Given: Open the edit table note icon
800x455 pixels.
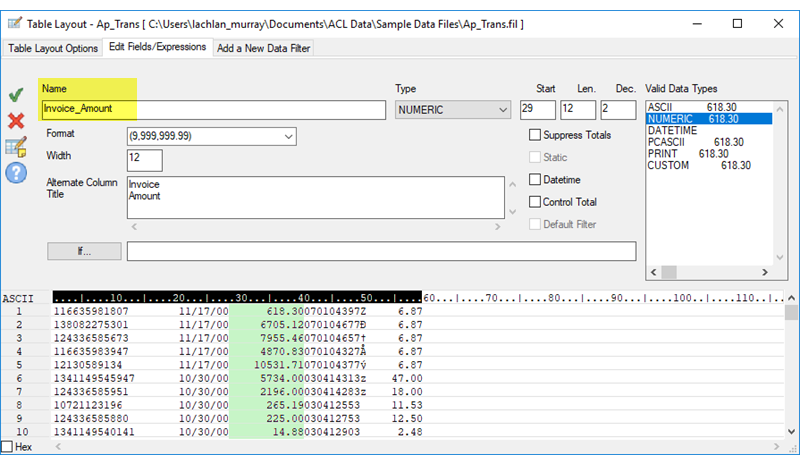Looking at the screenshot, I should tap(16, 147).
